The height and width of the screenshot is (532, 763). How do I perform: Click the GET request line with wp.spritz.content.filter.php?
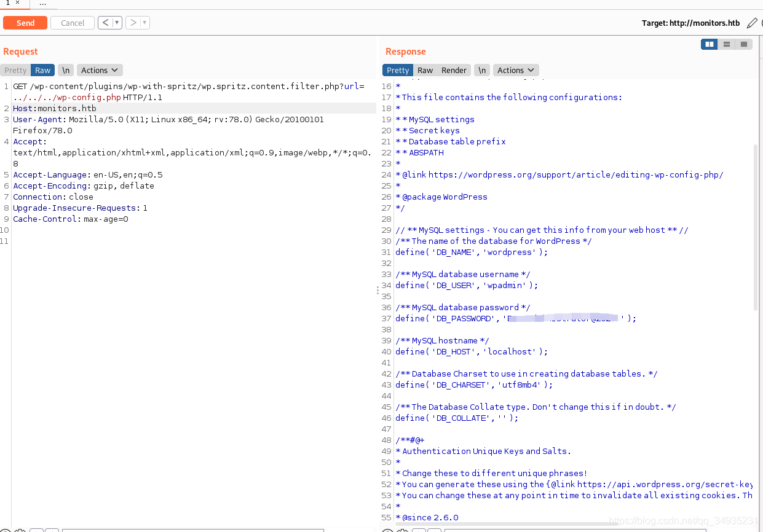[x=188, y=87]
